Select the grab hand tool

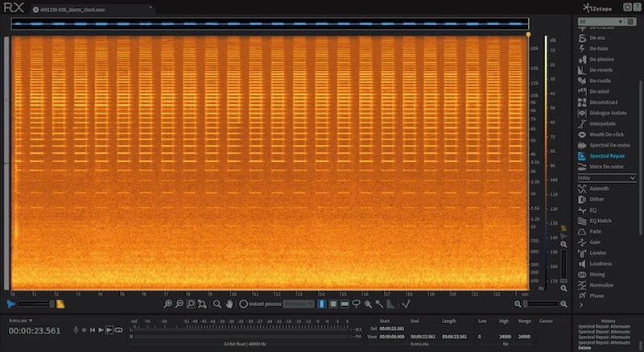pos(229,304)
